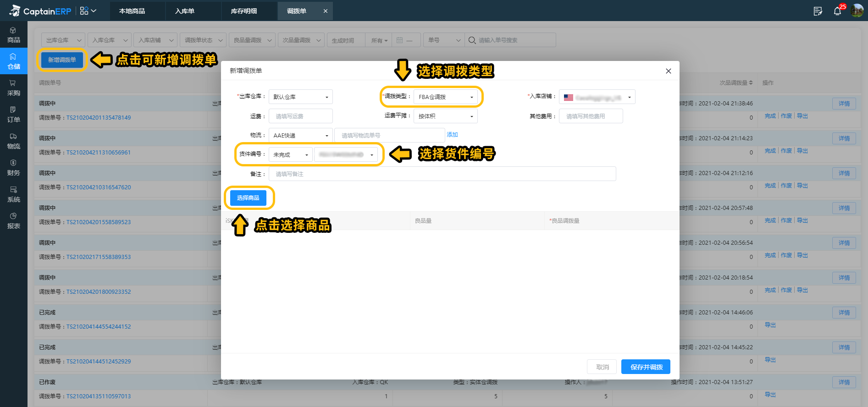The width and height of the screenshot is (868, 407).
Task: Open the blurred 货件编号 shipment dropdown
Action: click(346, 154)
